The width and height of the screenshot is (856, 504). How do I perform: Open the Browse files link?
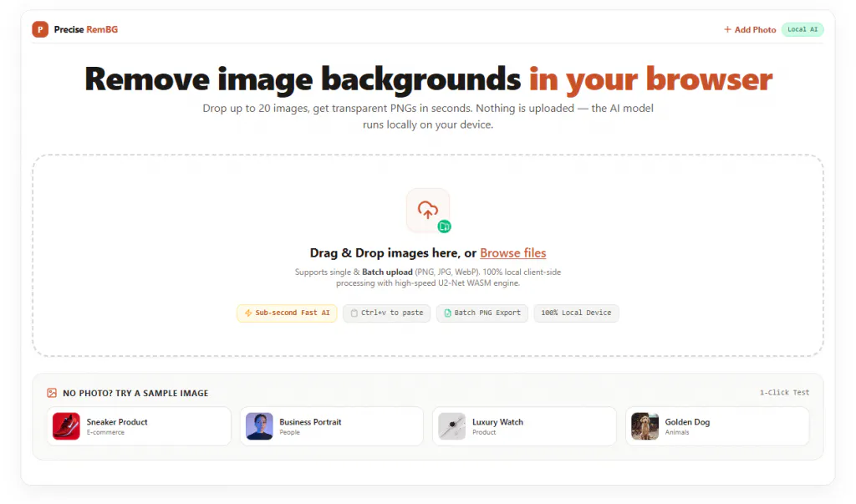(x=512, y=252)
